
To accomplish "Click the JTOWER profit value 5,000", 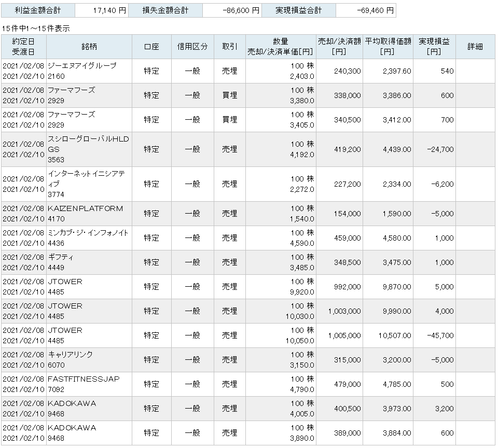I will [x=445, y=287].
